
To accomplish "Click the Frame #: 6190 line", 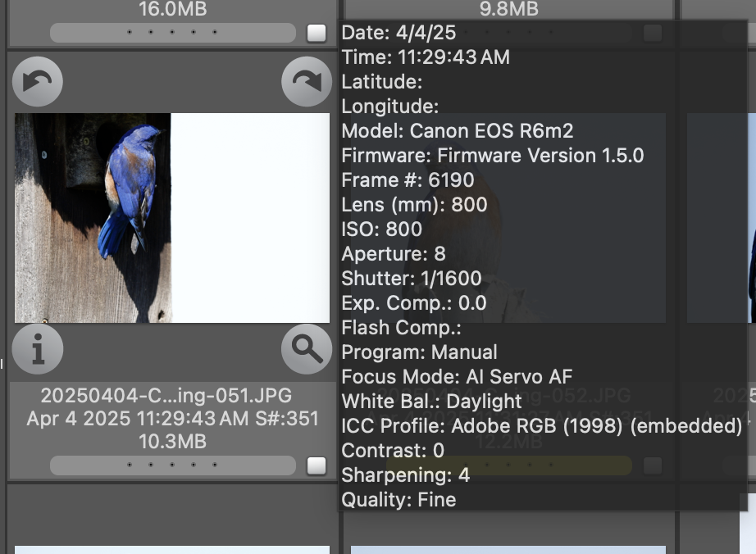I will click(408, 180).
